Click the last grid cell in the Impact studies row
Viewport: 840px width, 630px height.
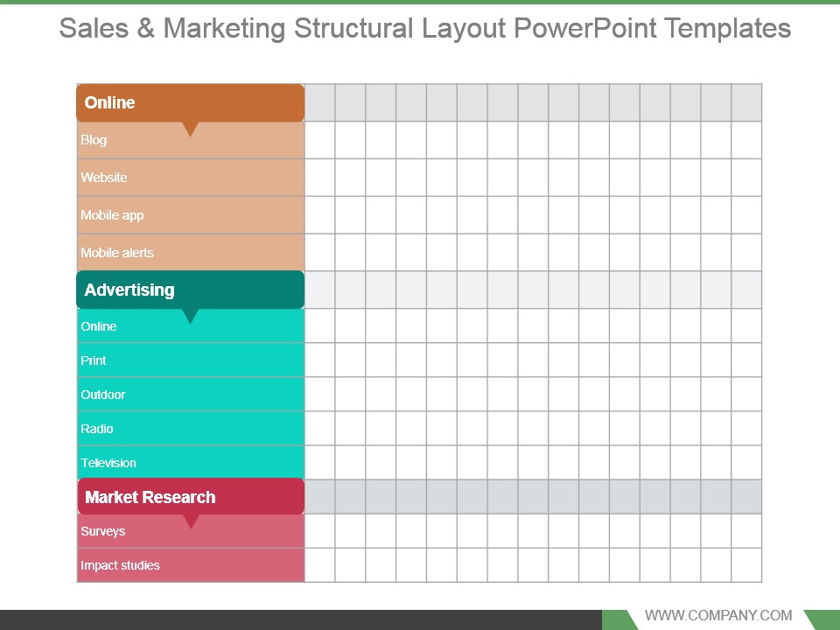[746, 564]
